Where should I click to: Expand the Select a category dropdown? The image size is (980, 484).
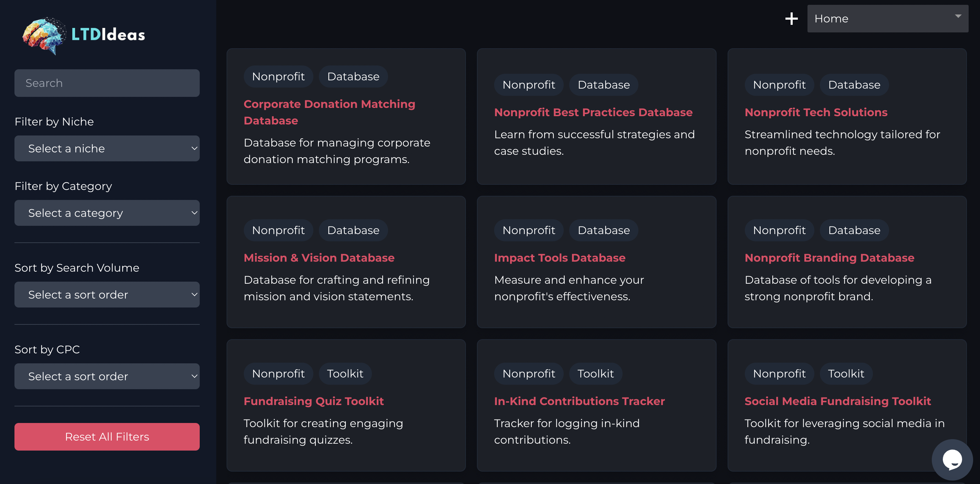coord(107,213)
